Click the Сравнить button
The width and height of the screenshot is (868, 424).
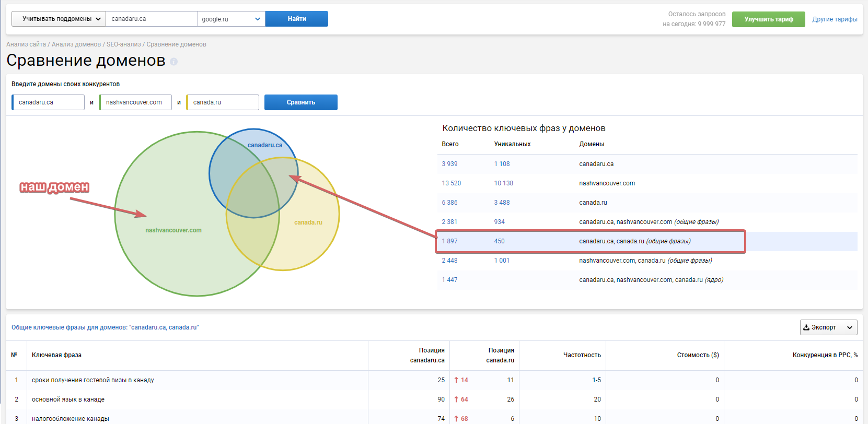coord(301,102)
